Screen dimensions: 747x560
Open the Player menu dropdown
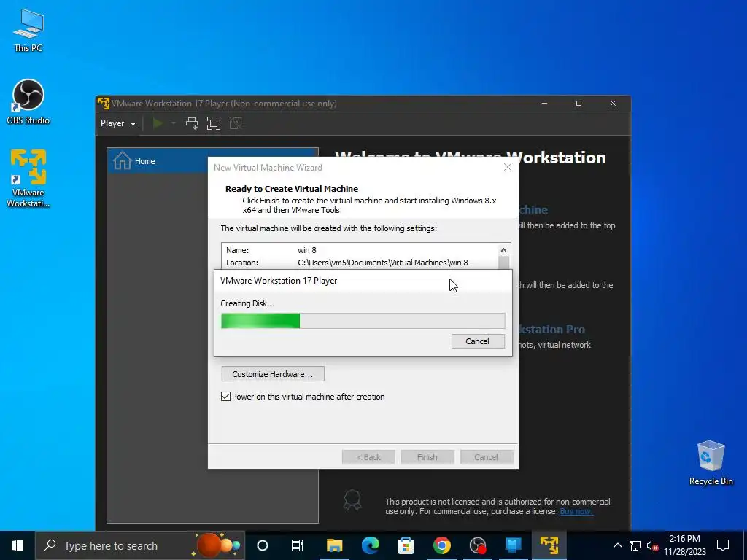tap(117, 123)
